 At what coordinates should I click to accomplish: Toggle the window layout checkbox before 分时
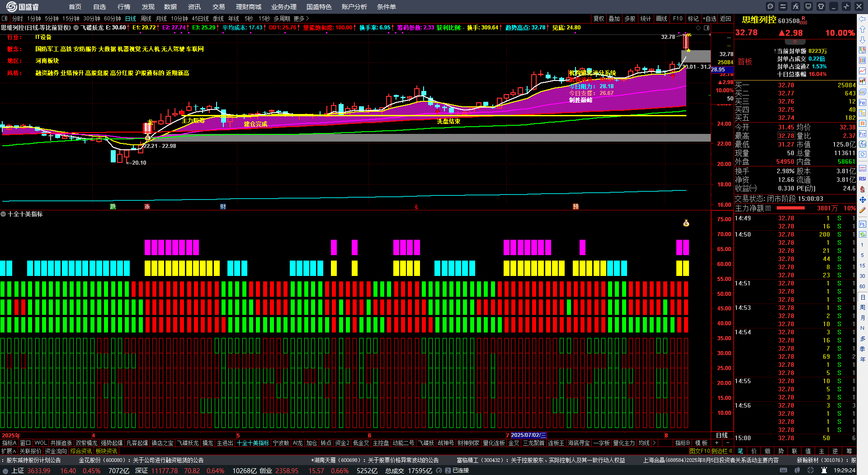[x=5, y=19]
